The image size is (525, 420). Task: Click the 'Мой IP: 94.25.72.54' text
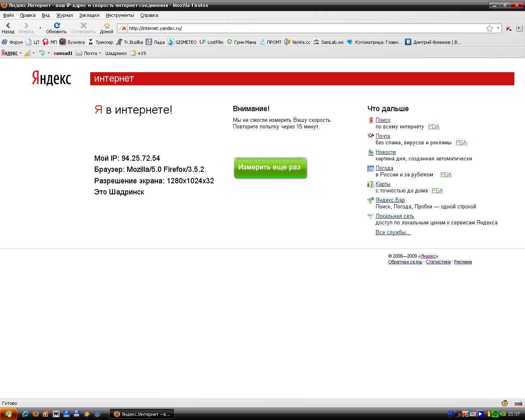pyautogui.click(x=127, y=158)
